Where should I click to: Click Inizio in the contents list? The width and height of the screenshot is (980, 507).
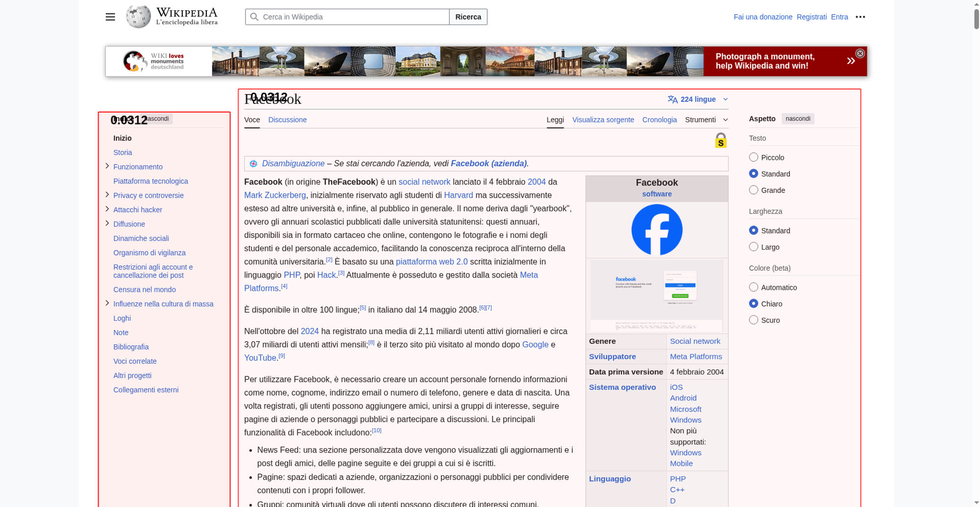pyautogui.click(x=122, y=138)
